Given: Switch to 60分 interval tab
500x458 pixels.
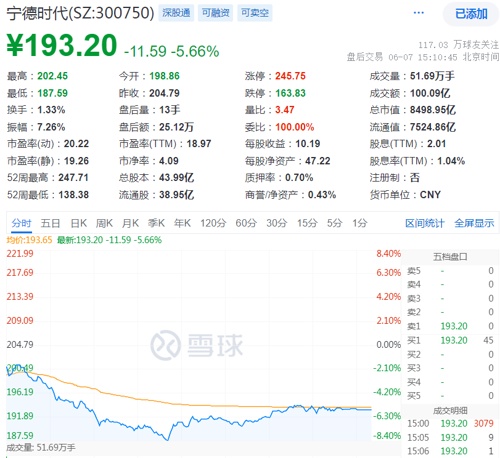Looking at the screenshot, I should pyautogui.click(x=246, y=223).
